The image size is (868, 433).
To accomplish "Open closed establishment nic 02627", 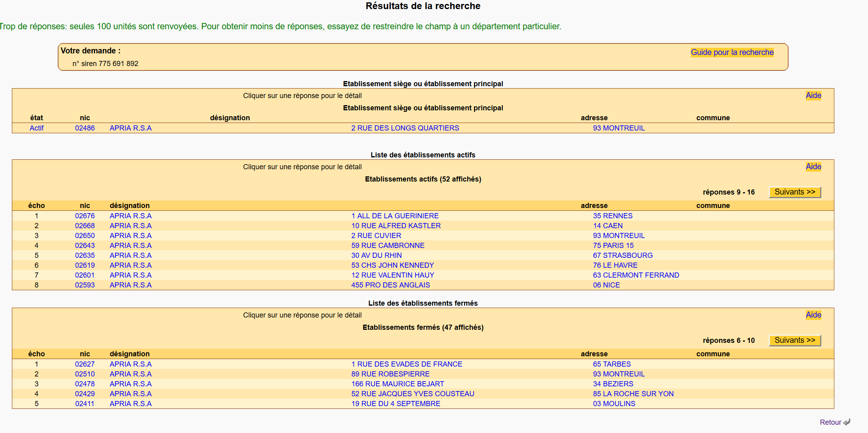I will pyautogui.click(x=85, y=364).
